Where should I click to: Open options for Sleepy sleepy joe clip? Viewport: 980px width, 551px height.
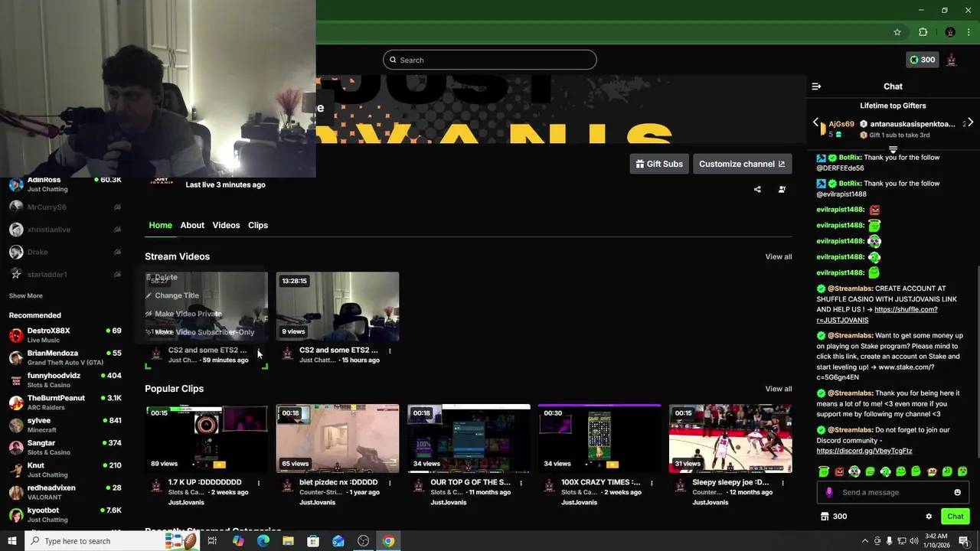click(x=782, y=483)
